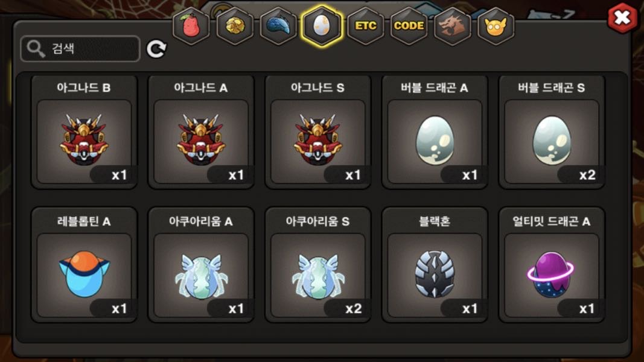The image size is (644, 362).
Task: Open the ETC category tab
Action: point(366,25)
